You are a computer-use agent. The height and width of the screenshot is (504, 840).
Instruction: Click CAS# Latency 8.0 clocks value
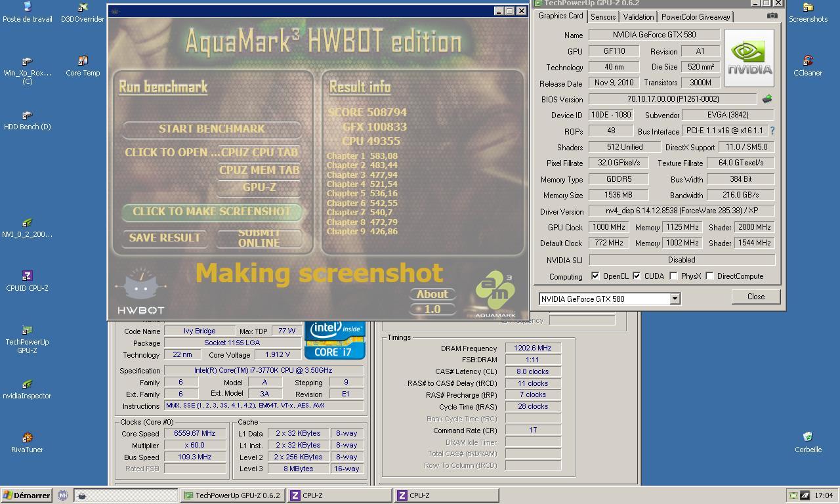pos(533,371)
